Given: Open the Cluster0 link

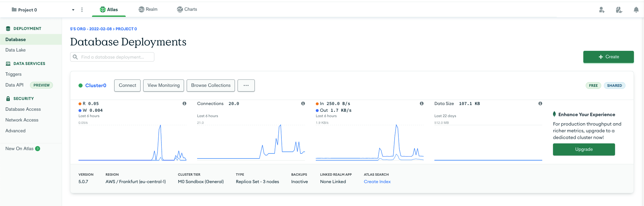Looking at the screenshot, I should click(x=96, y=85).
